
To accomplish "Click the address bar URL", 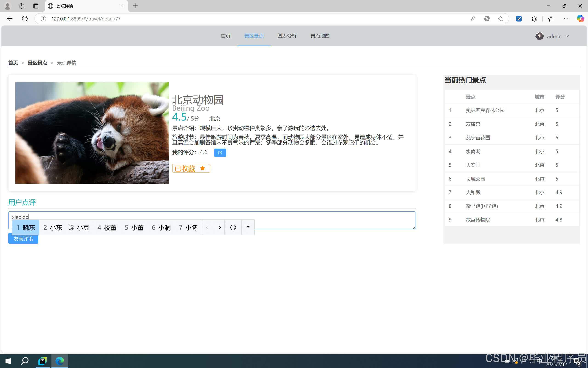I will pos(86,19).
